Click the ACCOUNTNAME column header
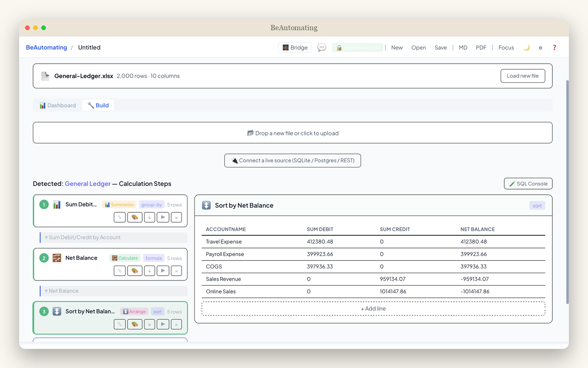Screen dimensions: 588x368 click(x=226, y=229)
